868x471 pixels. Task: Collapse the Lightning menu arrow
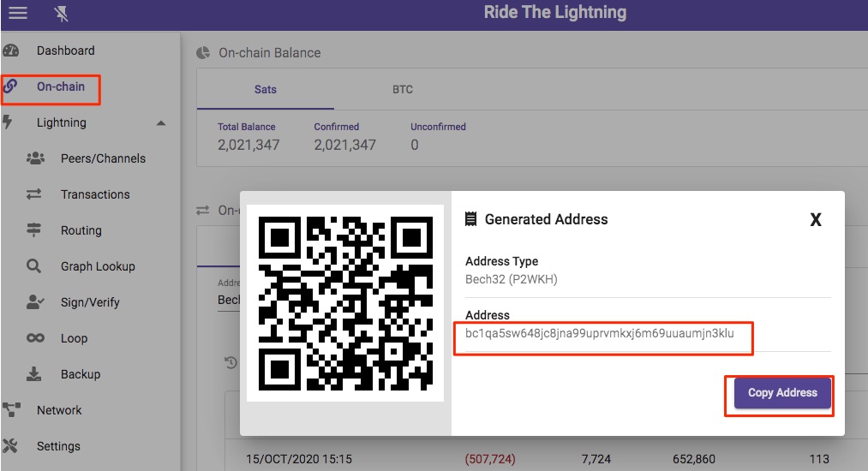tap(161, 122)
